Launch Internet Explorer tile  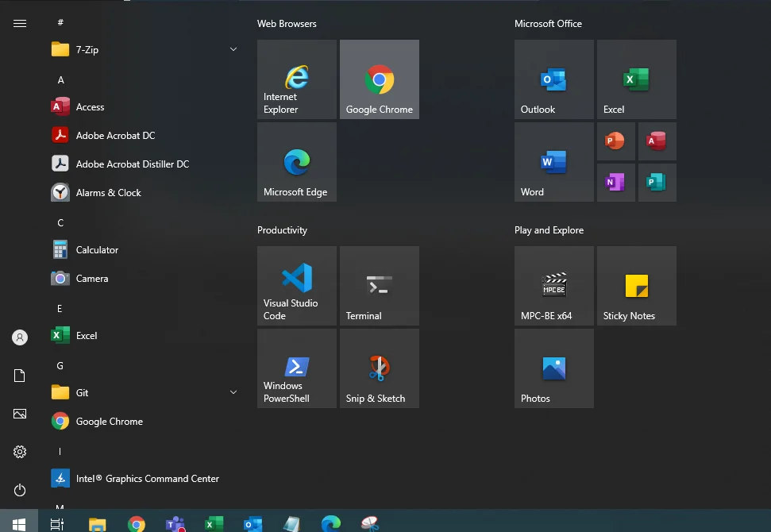pos(296,79)
